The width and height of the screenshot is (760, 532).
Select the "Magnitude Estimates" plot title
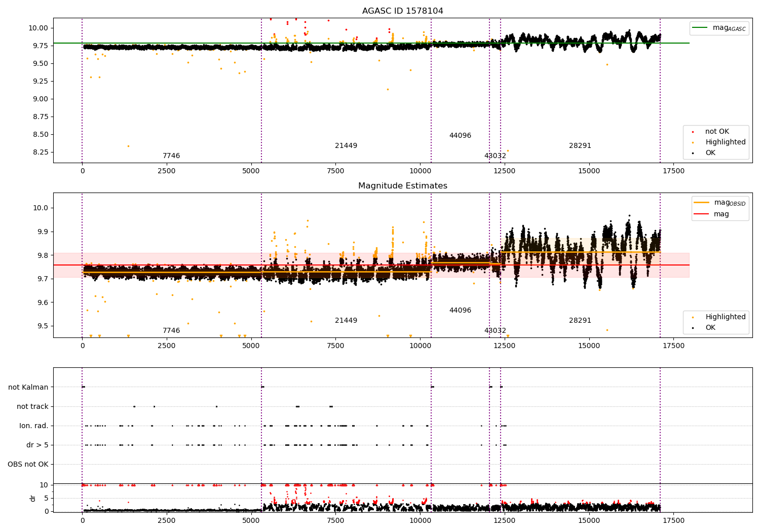coord(403,186)
